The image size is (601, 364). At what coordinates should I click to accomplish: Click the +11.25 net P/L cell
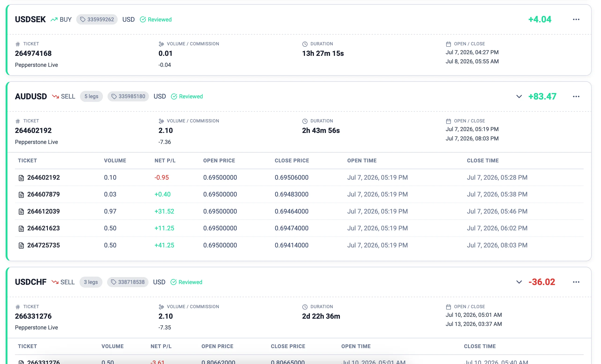[x=164, y=228]
